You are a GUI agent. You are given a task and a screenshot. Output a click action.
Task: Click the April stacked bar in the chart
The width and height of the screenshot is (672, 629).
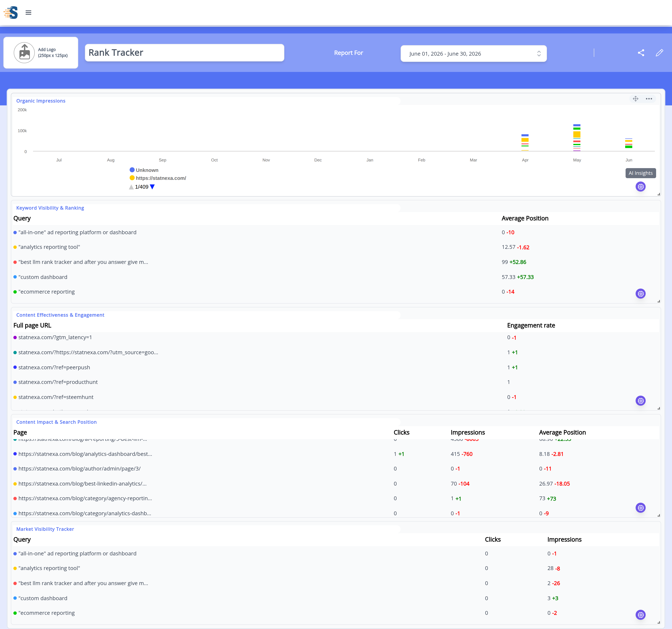point(525,142)
